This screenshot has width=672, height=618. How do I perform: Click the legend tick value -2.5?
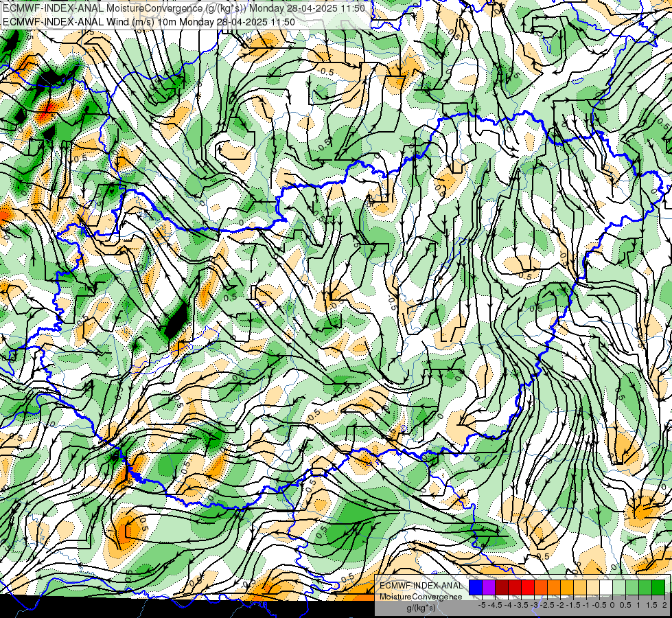(x=547, y=605)
